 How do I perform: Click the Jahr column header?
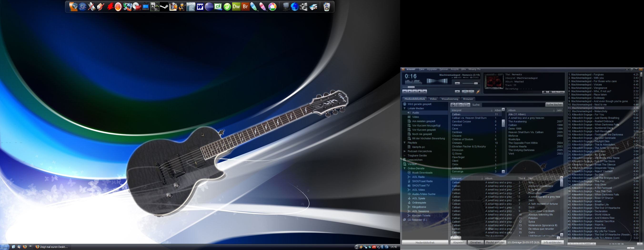pyautogui.click(x=559, y=110)
